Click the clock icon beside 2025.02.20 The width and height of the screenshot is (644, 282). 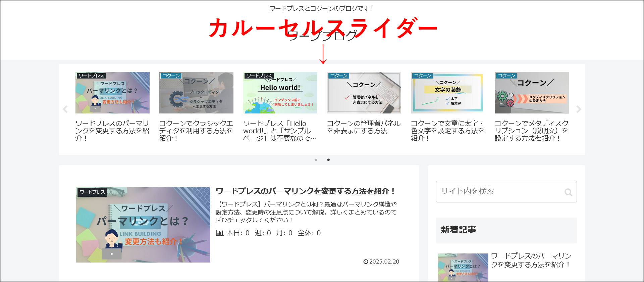tap(366, 262)
